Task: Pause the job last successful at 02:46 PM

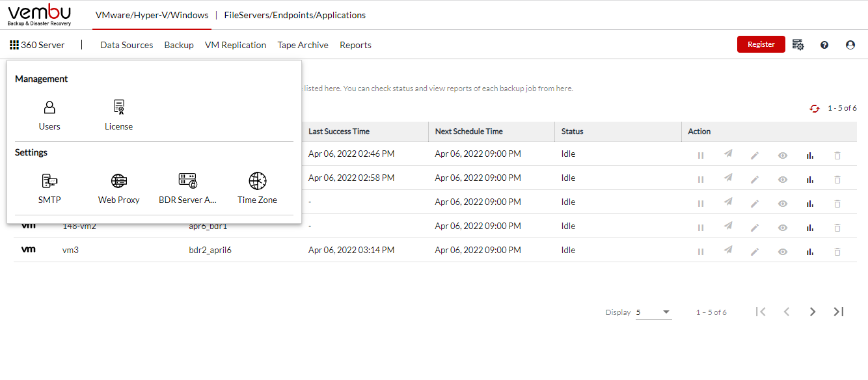Action: (x=701, y=155)
